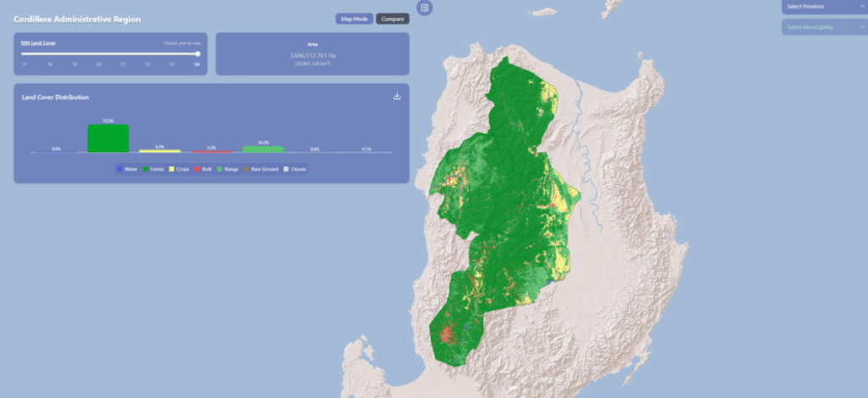Viewport: 868px width, 398px height.
Task: Switch to Map Mode
Action: tap(353, 19)
